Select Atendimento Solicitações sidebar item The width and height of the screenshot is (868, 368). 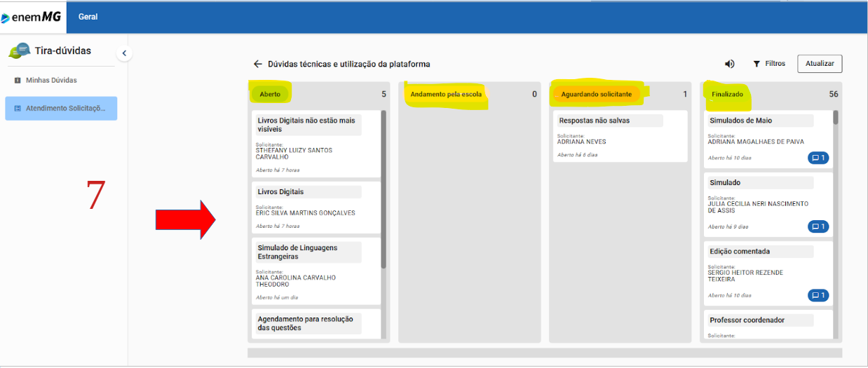(x=60, y=109)
